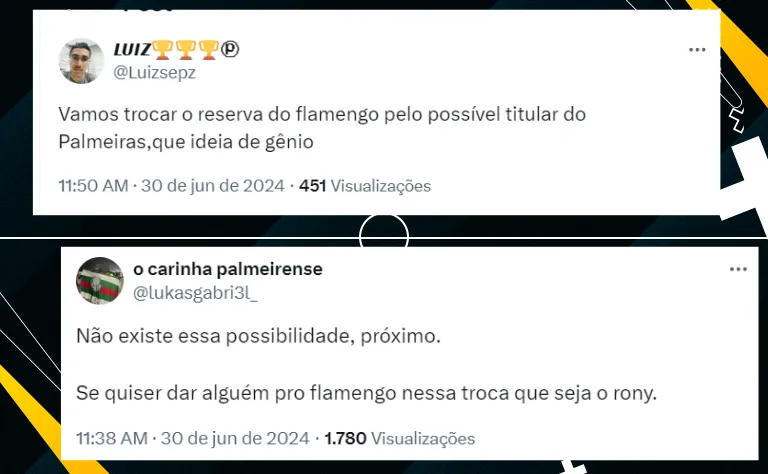The height and width of the screenshot is (474, 768).
Task: Click the 11:50 AM timestamp
Action: pyautogui.click(x=93, y=186)
